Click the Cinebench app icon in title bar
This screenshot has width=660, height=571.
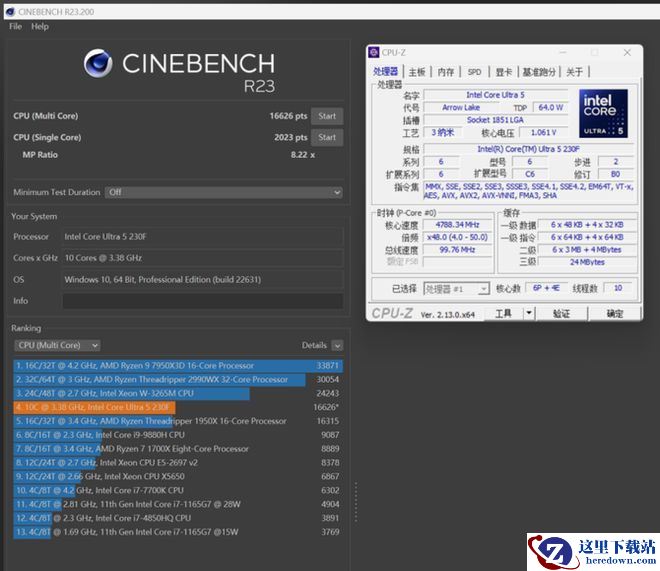(x=10, y=12)
